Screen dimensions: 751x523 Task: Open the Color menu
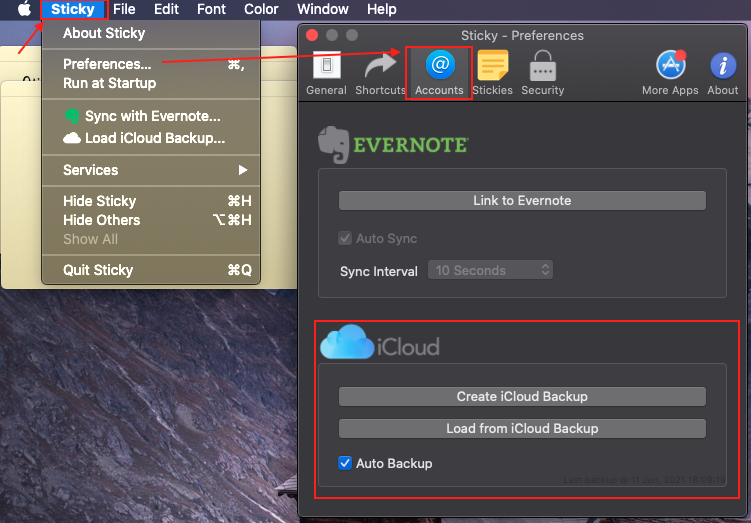click(x=261, y=9)
